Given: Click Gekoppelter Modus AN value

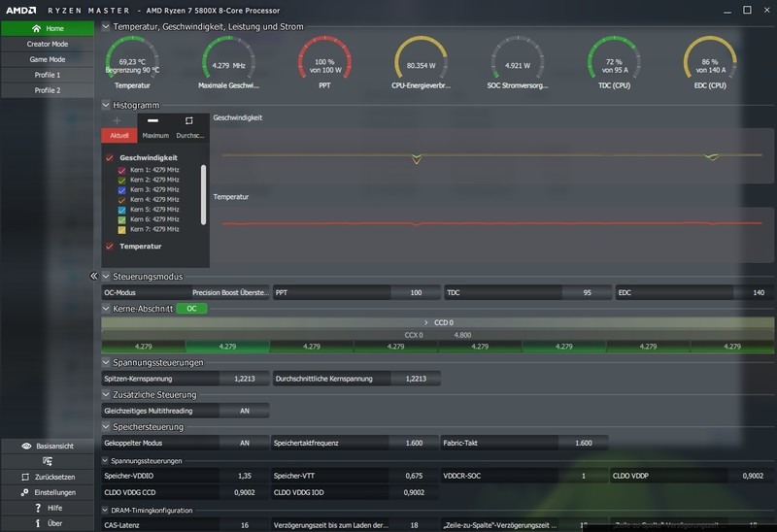Looking at the screenshot, I should pos(245,444).
